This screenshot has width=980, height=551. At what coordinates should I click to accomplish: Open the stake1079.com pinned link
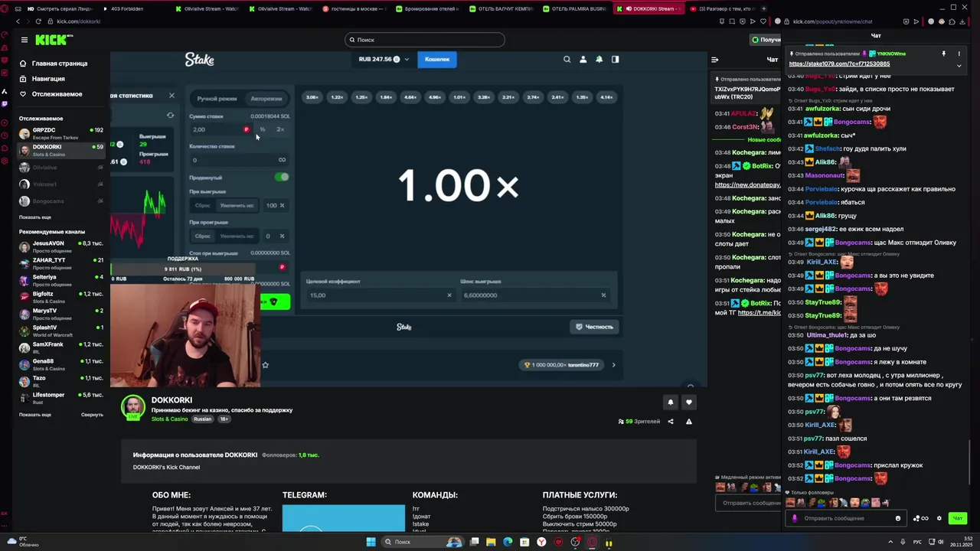coord(839,64)
